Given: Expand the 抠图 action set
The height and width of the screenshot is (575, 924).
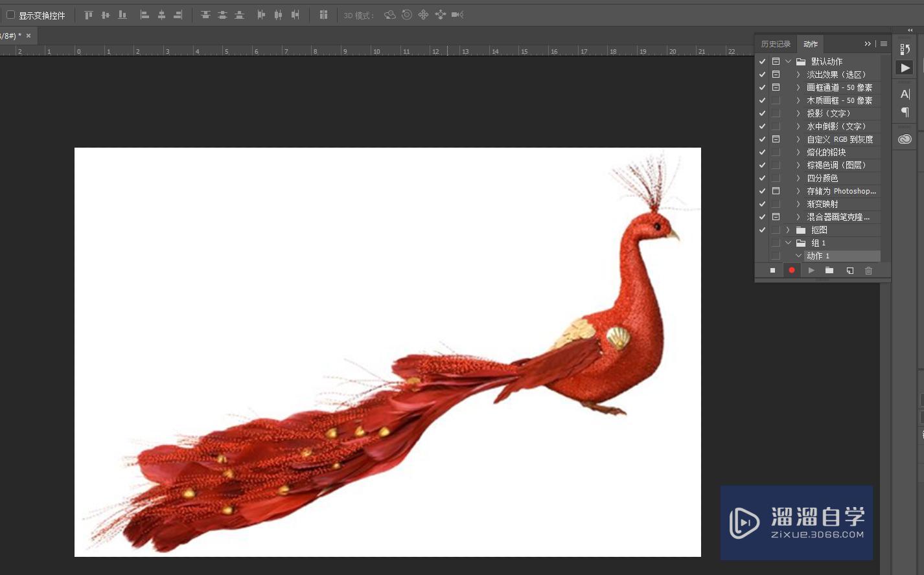Looking at the screenshot, I should click(x=789, y=230).
